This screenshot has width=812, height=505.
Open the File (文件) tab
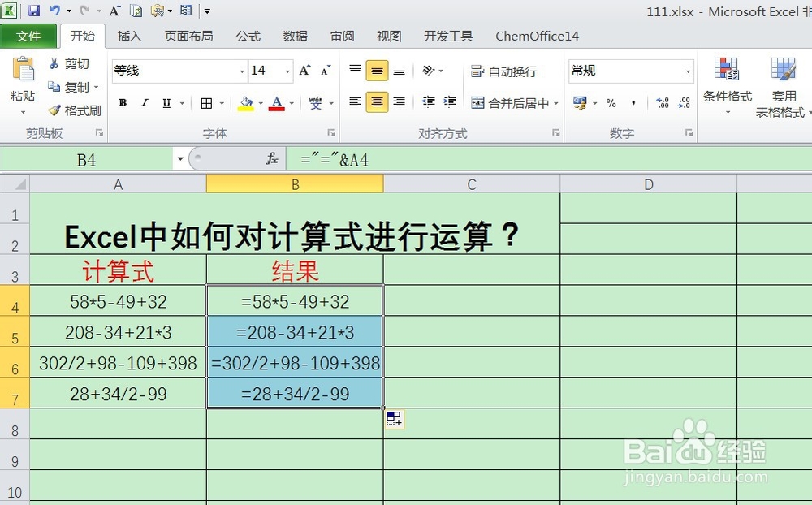(28, 36)
